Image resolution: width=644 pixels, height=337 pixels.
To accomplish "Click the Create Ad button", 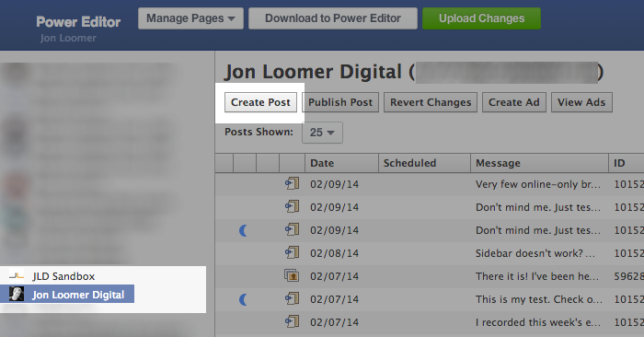I will pos(513,102).
